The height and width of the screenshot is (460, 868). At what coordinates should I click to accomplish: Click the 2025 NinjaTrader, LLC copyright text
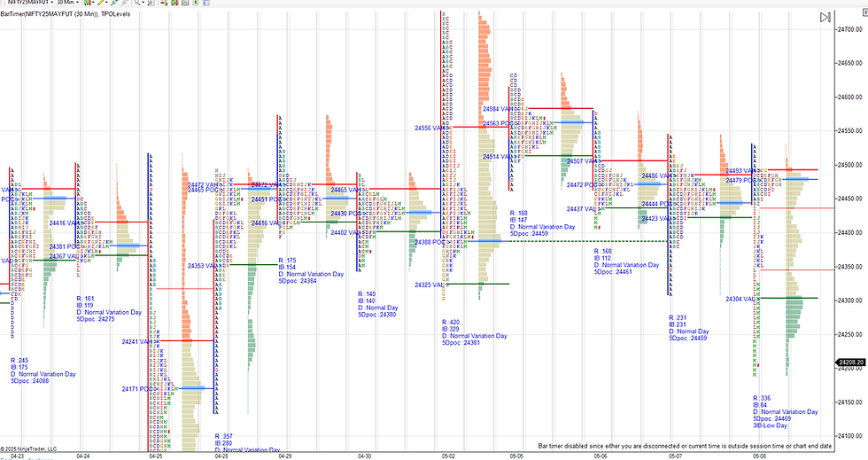[x=28, y=448]
